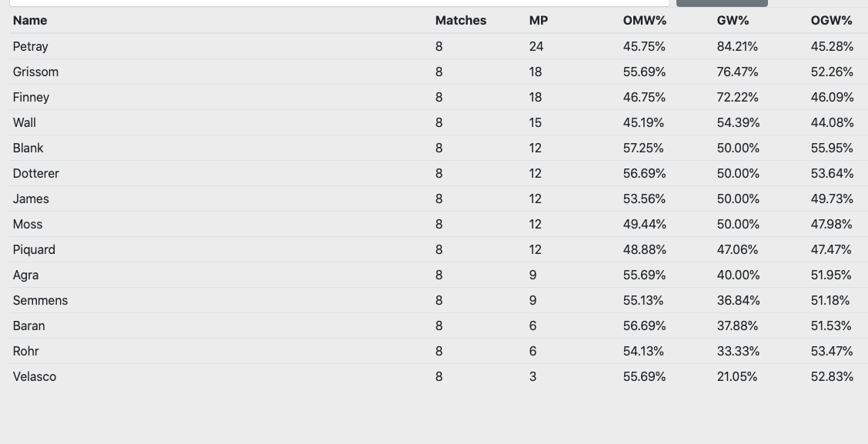
Task: Sort the table by MP column
Action: pyautogui.click(x=538, y=20)
